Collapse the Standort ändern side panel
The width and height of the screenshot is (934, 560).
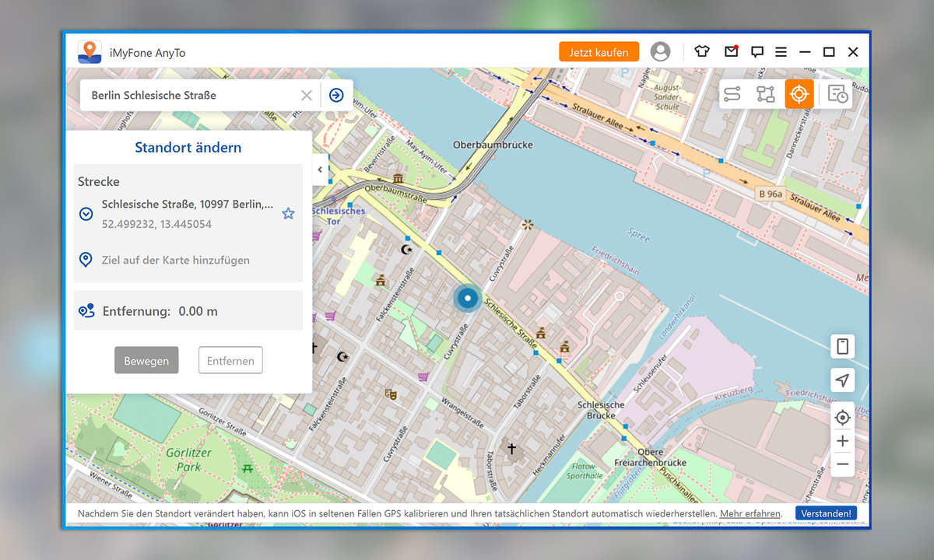tap(320, 170)
